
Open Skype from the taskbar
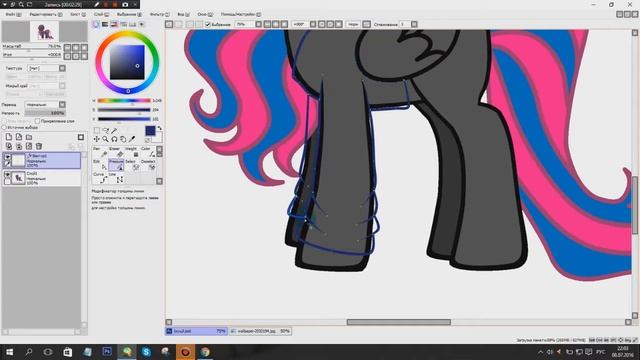click(x=146, y=352)
